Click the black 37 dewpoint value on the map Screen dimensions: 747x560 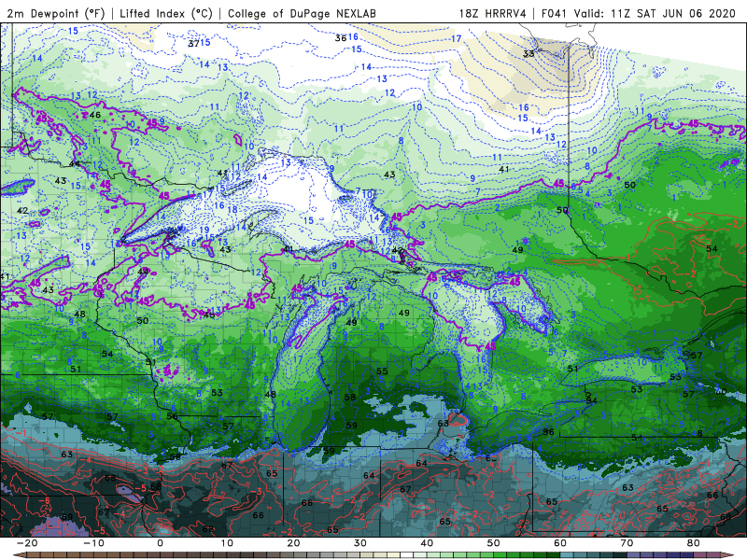pyautogui.click(x=193, y=44)
